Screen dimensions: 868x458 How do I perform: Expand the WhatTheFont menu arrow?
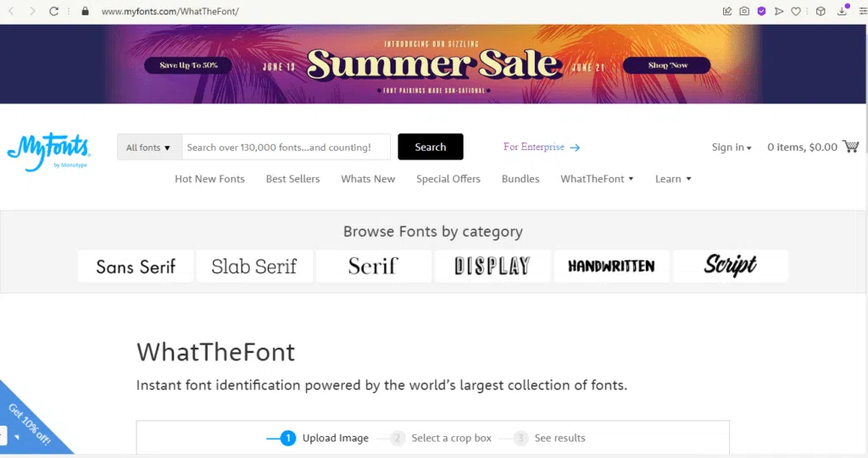pos(631,179)
